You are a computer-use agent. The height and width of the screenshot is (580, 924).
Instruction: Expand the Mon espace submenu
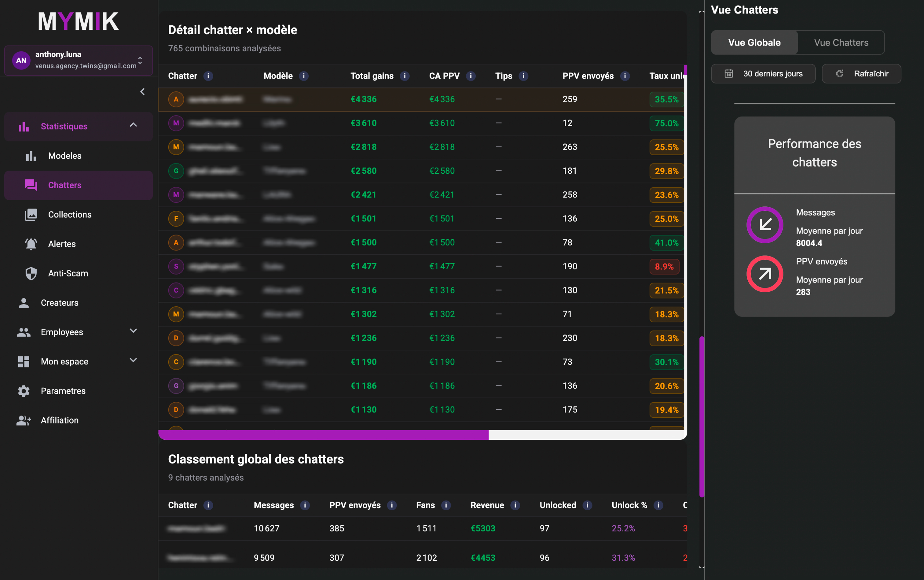(133, 360)
